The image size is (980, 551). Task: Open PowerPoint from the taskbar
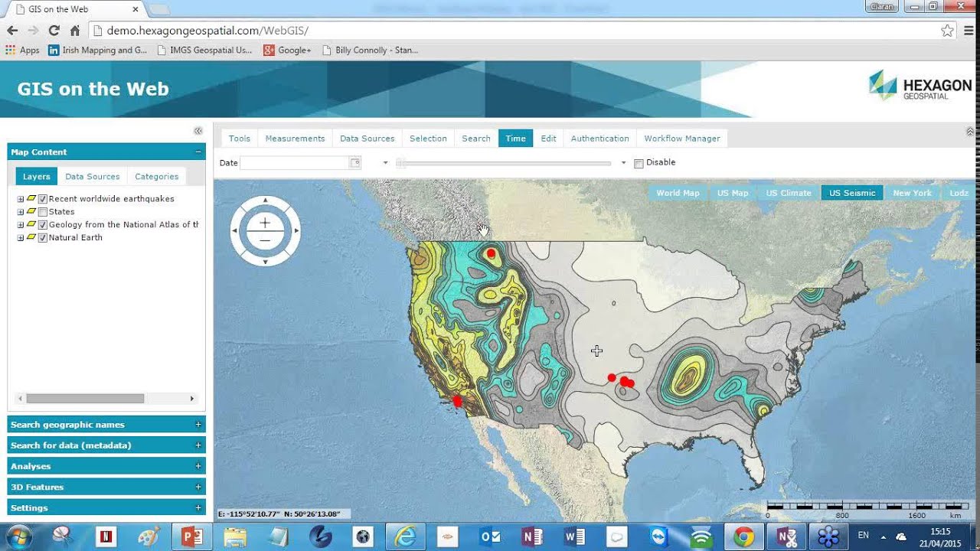pyautogui.click(x=191, y=537)
